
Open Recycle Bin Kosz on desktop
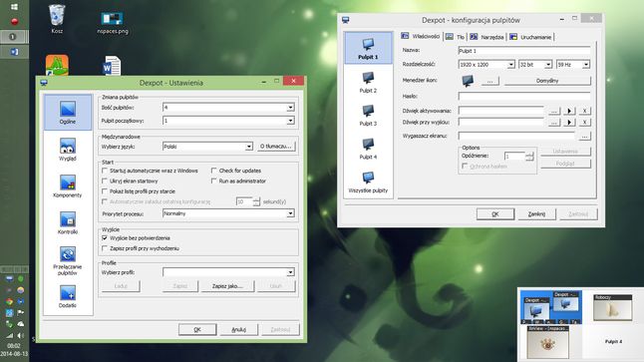(x=57, y=19)
